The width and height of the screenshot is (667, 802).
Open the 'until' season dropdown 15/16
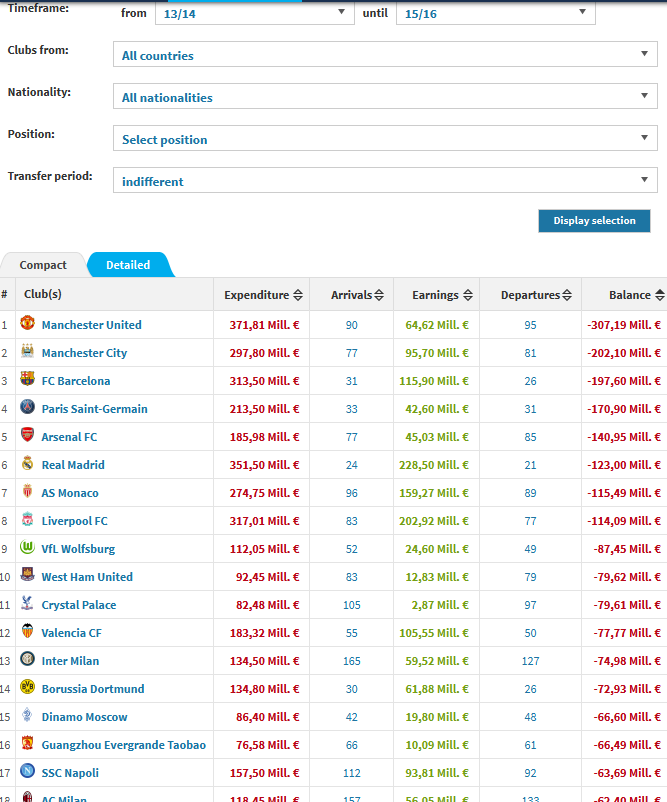pos(496,13)
